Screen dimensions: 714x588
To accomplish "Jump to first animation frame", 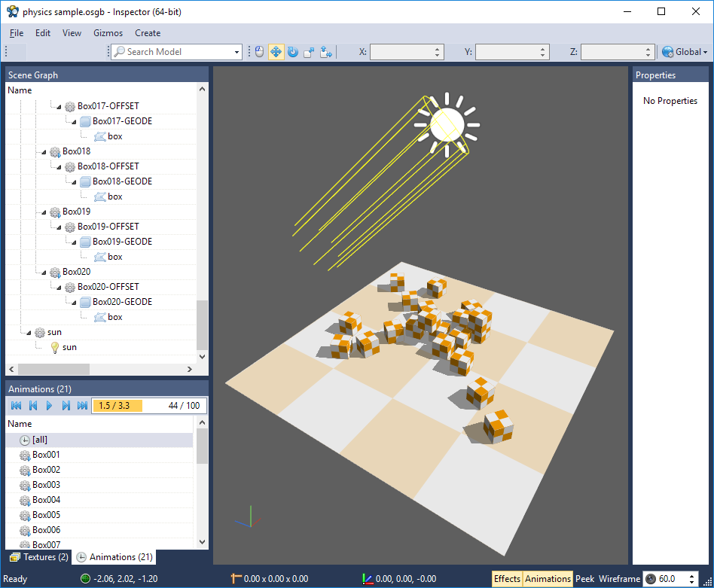I will [x=16, y=406].
